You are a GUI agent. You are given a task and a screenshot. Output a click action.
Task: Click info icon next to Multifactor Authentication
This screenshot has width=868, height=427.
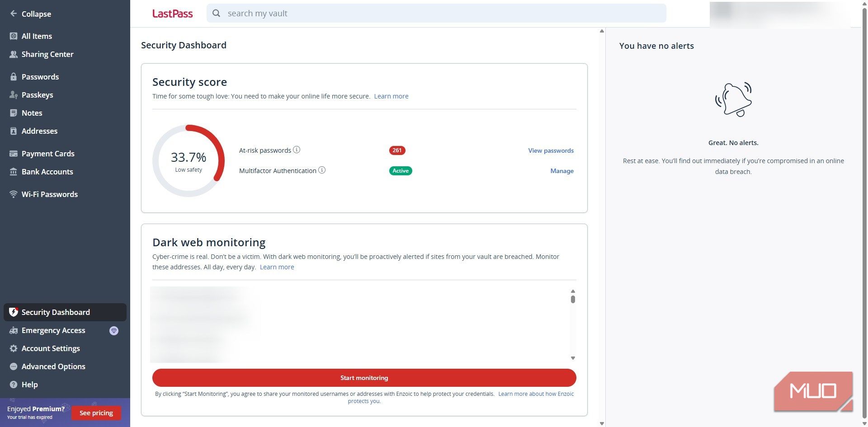click(322, 170)
